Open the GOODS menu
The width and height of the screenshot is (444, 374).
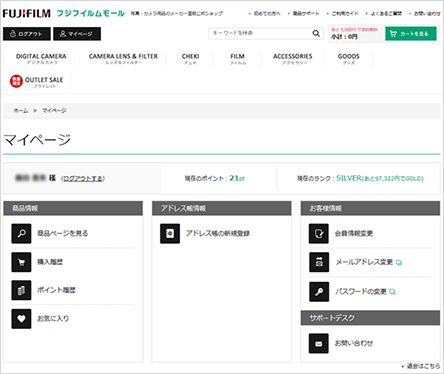(349, 59)
